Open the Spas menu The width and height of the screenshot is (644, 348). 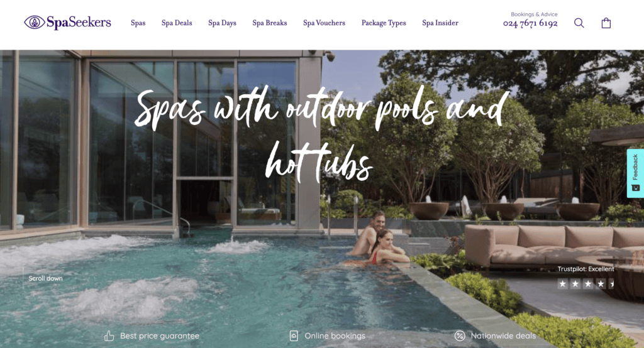tap(138, 23)
